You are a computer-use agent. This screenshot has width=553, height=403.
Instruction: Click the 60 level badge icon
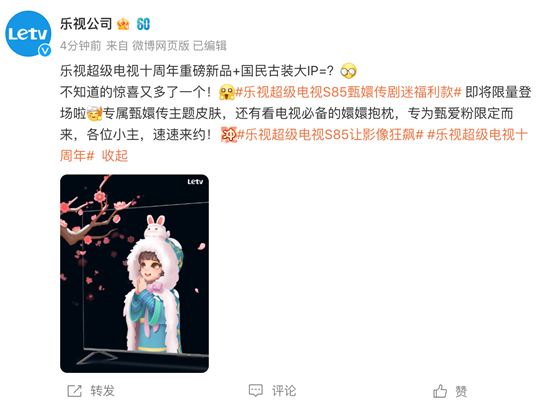(x=143, y=24)
